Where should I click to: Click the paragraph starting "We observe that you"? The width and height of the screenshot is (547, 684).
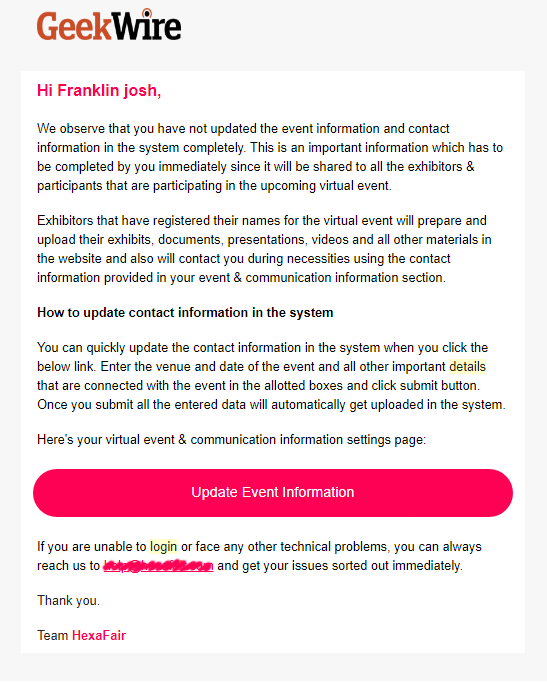[270, 157]
